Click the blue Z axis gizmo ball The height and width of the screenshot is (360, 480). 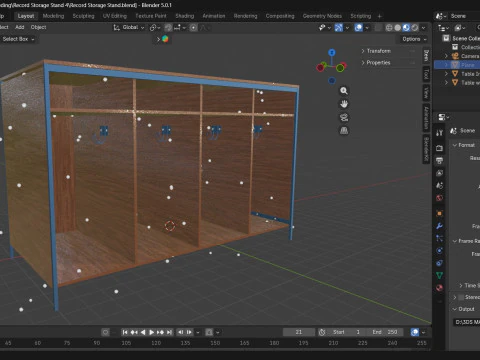pos(332,53)
